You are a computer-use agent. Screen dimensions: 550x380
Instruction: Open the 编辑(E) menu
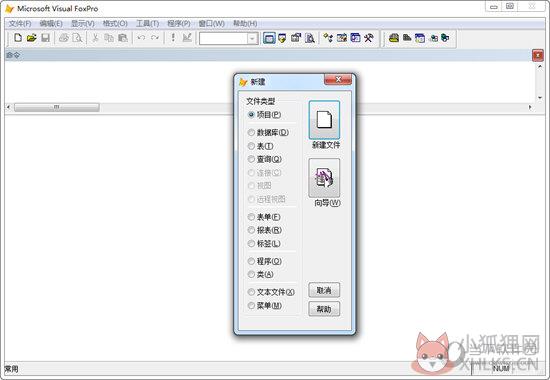tap(51, 24)
